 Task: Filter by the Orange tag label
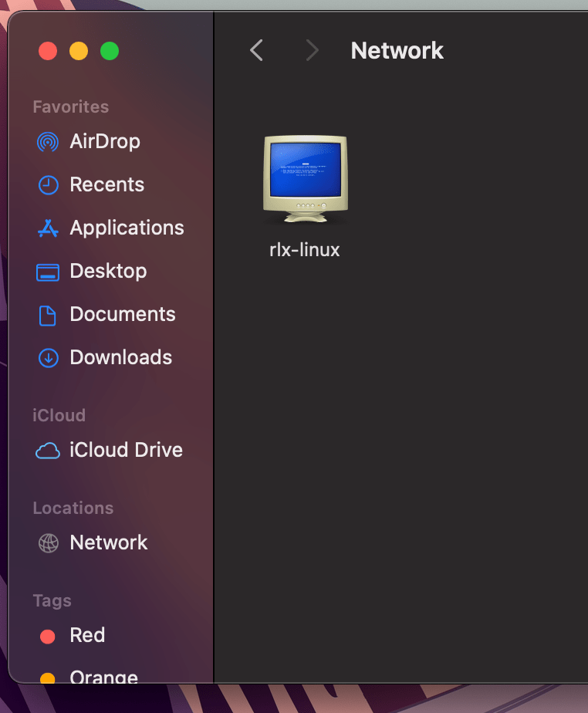click(103, 677)
